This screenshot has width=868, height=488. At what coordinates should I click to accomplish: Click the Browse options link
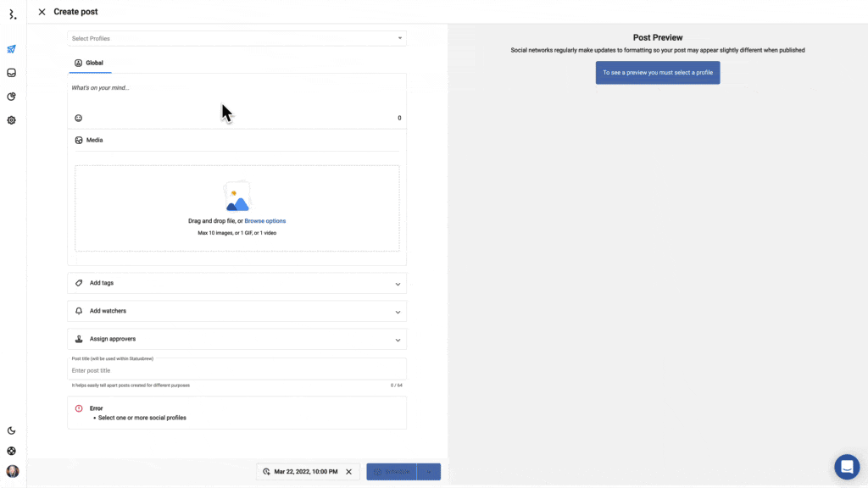(x=265, y=221)
